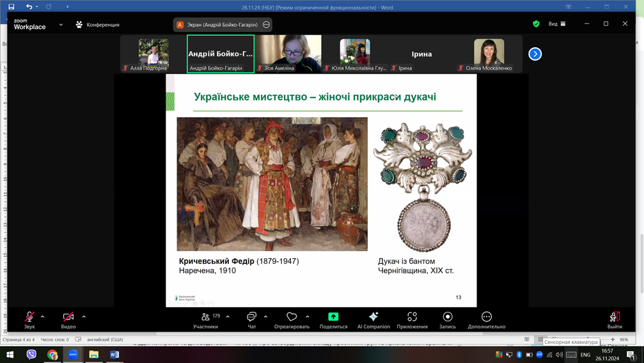Screen dimensions: 644x363
Task: Open the Conference tab
Action: (x=98, y=25)
